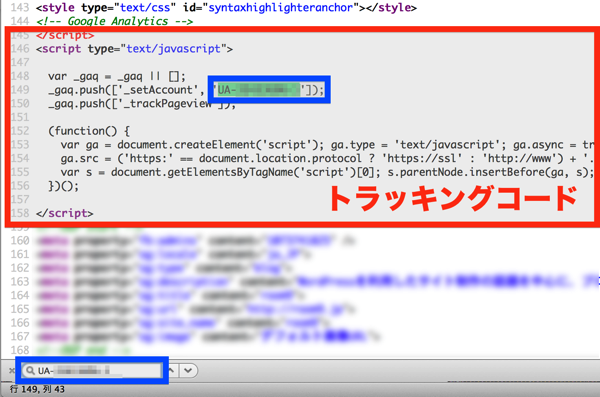Click line number 143
600x397 pixels.
pos(20,8)
